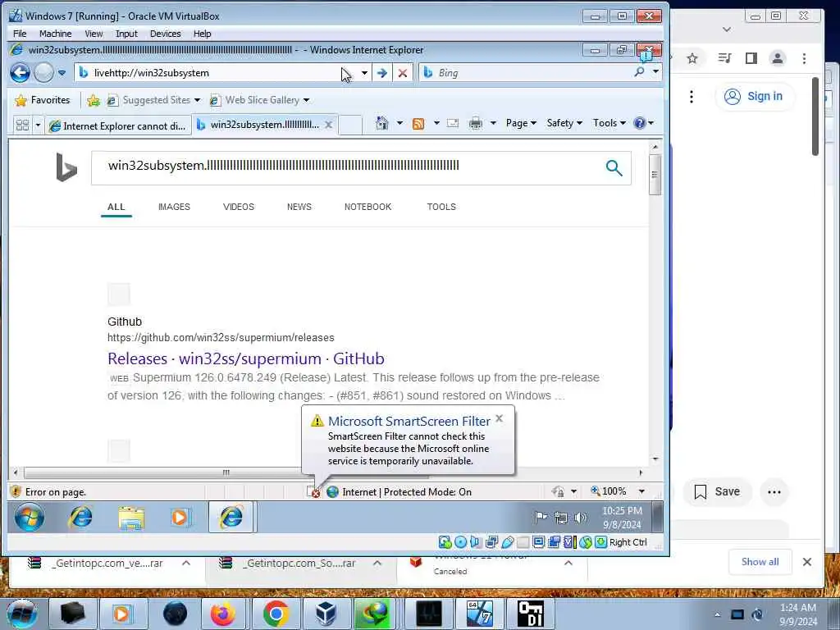Open Suggested Sites dropdown
The width and height of the screenshot is (840, 630).
click(153, 100)
